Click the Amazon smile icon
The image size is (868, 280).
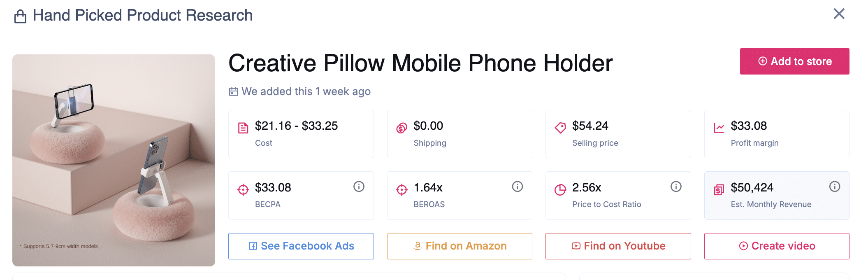[x=418, y=246]
